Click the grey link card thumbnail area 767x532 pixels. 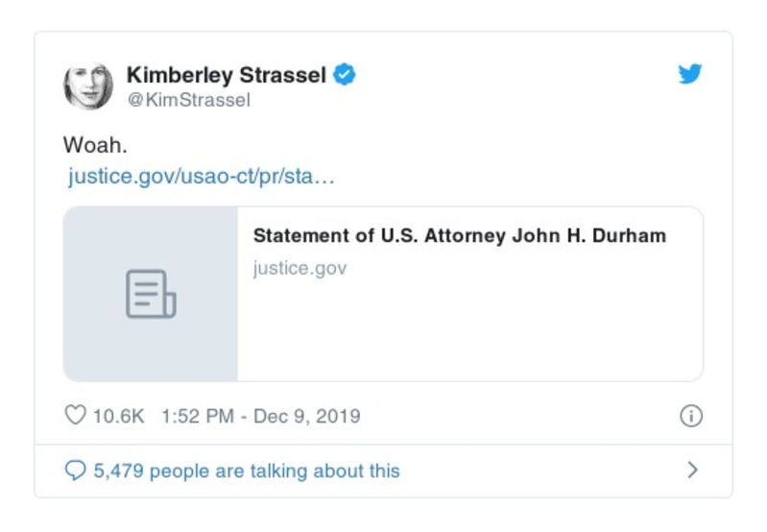point(151,336)
